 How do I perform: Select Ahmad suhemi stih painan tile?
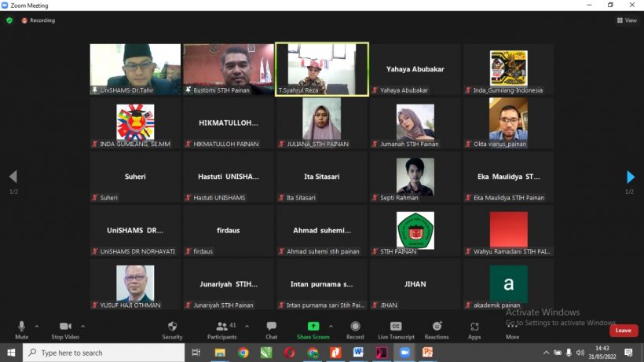click(321, 231)
